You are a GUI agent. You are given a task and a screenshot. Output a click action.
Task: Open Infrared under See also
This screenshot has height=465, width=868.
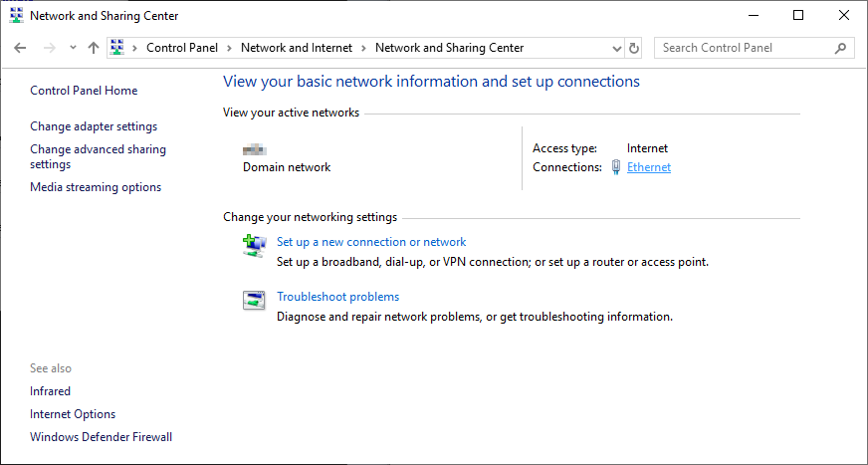51,391
